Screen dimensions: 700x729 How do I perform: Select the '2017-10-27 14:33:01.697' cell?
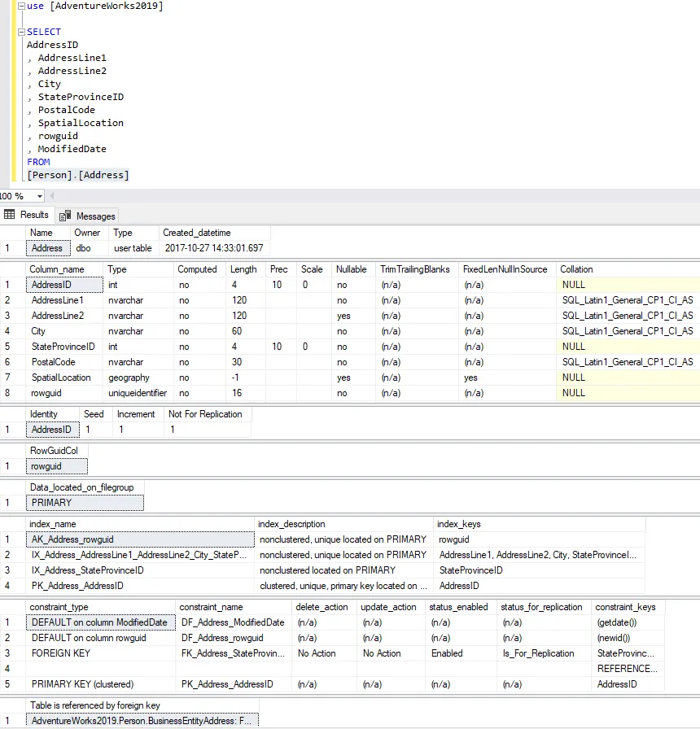[214, 248]
